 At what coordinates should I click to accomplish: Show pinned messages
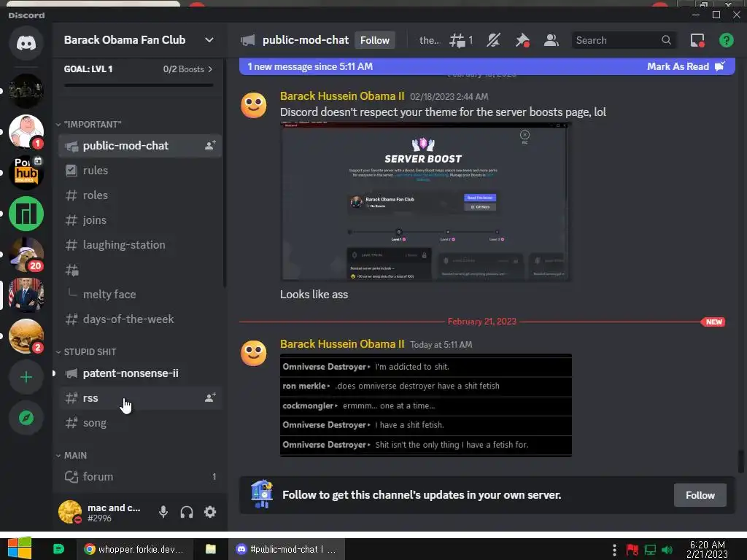pyautogui.click(x=522, y=41)
